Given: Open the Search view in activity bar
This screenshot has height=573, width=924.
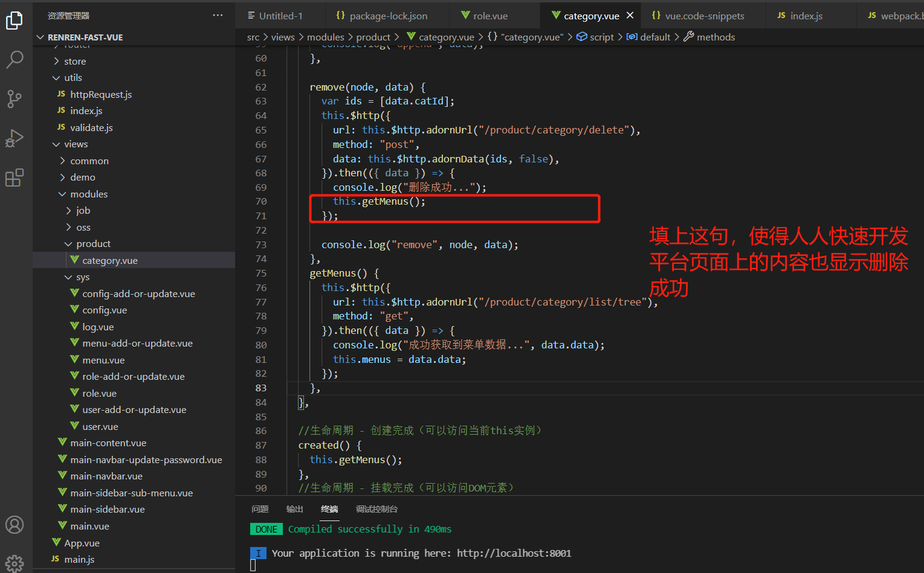Looking at the screenshot, I should [15, 59].
